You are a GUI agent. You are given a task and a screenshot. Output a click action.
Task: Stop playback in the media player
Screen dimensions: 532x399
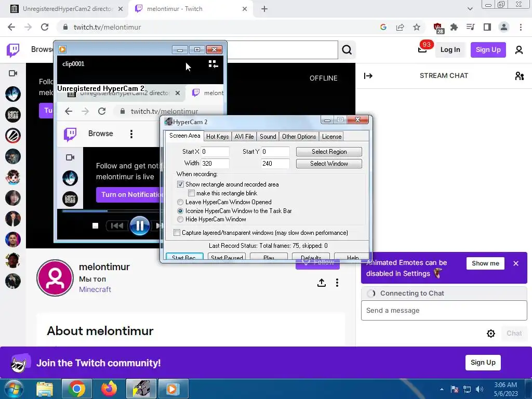pos(96,225)
